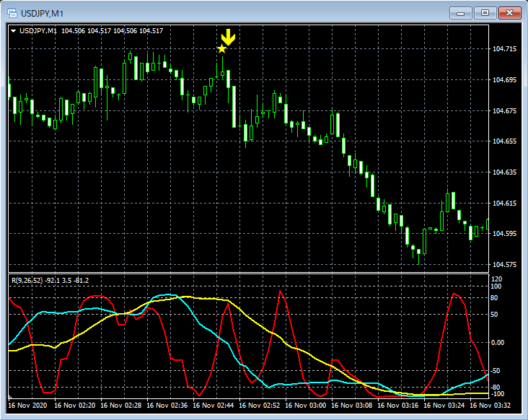
Task: Click the 0.00 level in indicator scale
Action: click(x=499, y=342)
